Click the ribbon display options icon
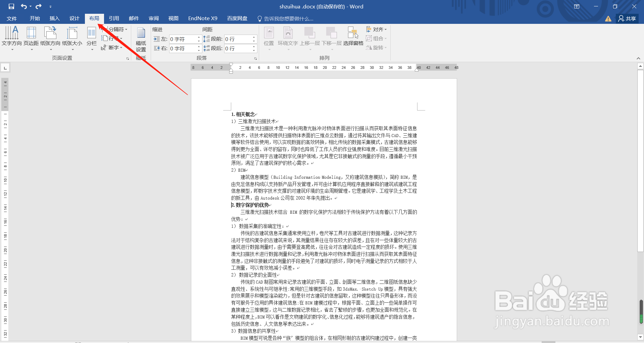The width and height of the screenshot is (644, 343). (x=577, y=6)
